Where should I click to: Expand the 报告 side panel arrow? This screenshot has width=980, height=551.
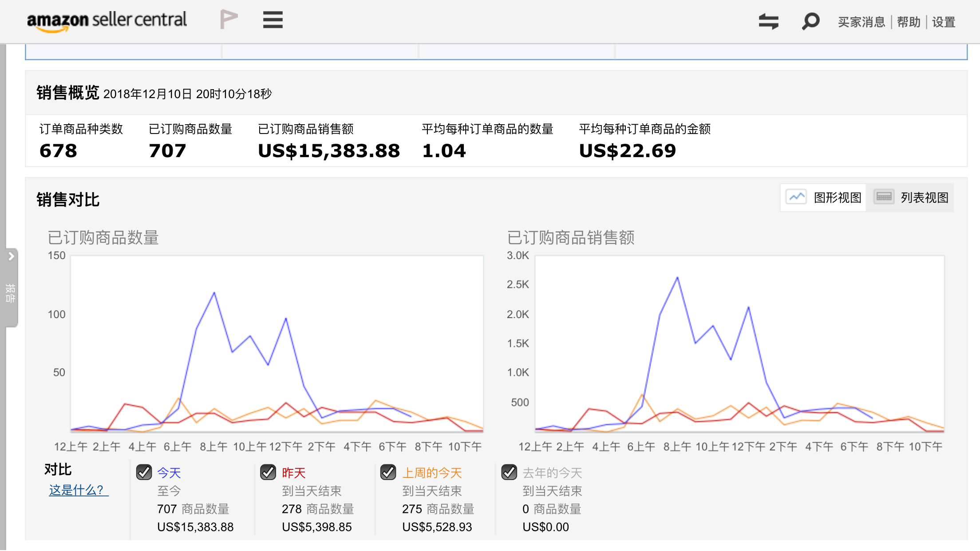point(11,256)
